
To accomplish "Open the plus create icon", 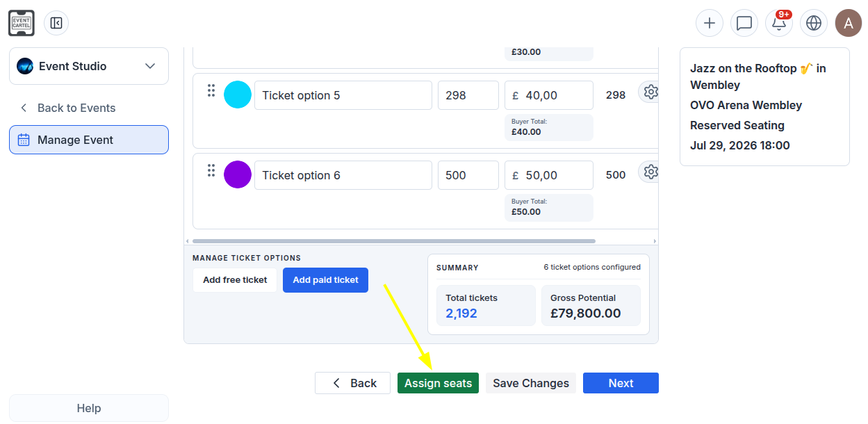I will [710, 23].
